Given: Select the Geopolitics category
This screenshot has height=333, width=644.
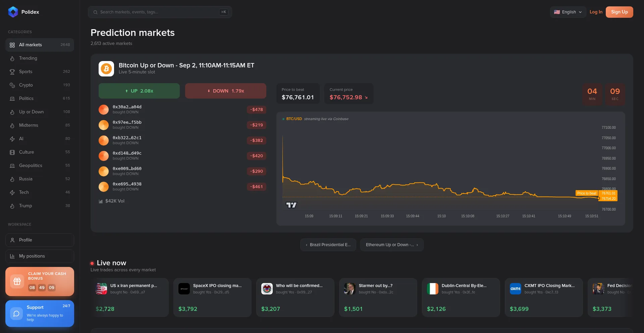Looking at the screenshot, I should [x=40, y=166].
